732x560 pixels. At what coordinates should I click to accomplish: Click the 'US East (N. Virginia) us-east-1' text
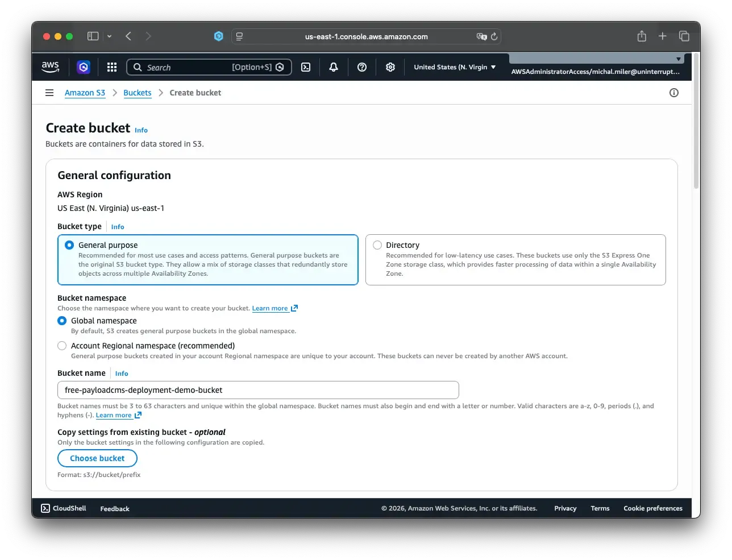tap(111, 208)
